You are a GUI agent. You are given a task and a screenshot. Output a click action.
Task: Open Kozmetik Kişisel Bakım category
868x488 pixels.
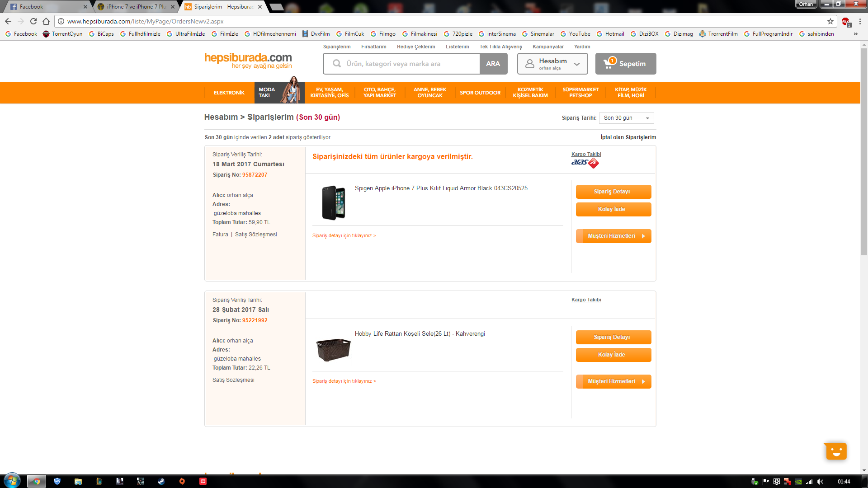coord(530,93)
